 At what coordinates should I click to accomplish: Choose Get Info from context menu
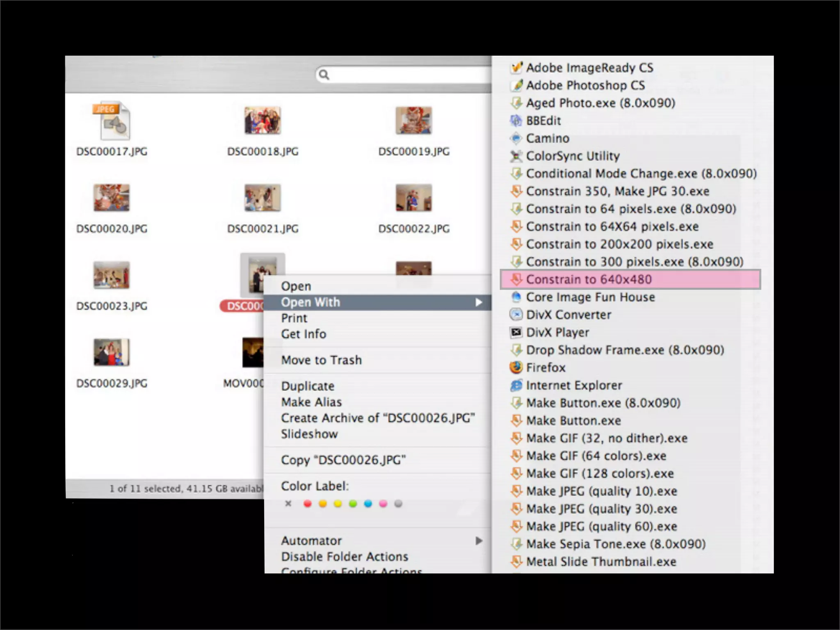(304, 334)
